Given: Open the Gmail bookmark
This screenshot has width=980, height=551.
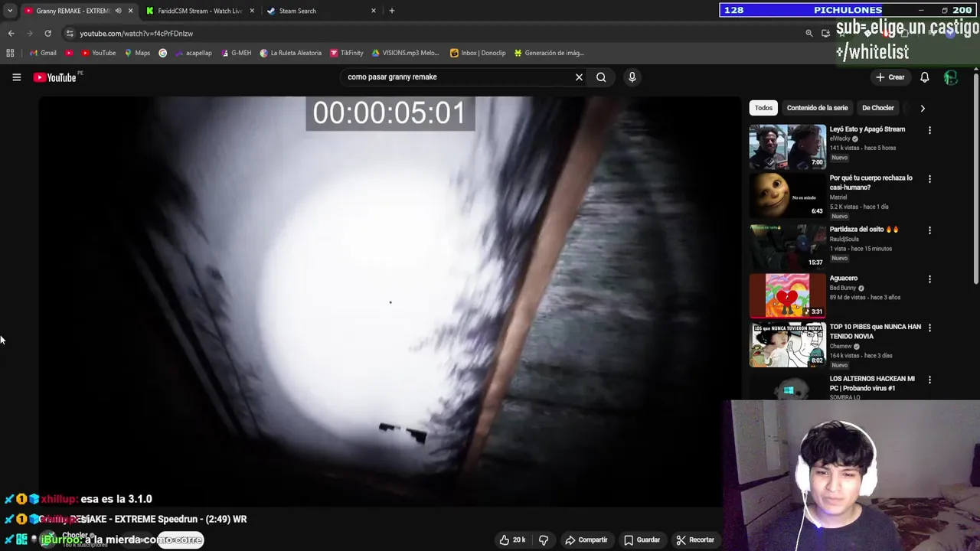Looking at the screenshot, I should click(x=43, y=53).
